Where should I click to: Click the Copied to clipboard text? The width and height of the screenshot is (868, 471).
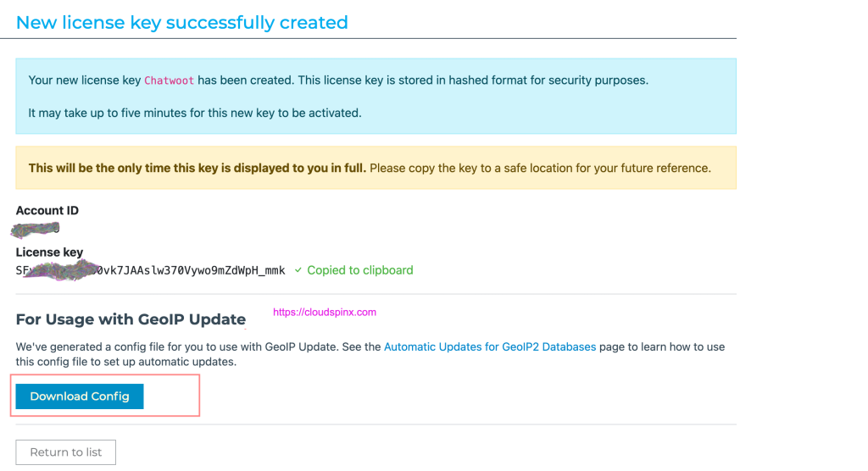point(360,270)
